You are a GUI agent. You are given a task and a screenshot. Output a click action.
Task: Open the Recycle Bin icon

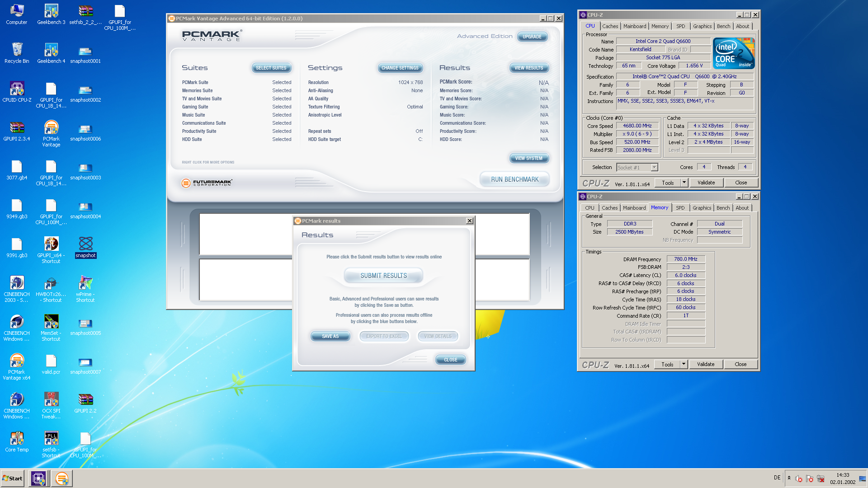click(x=17, y=53)
